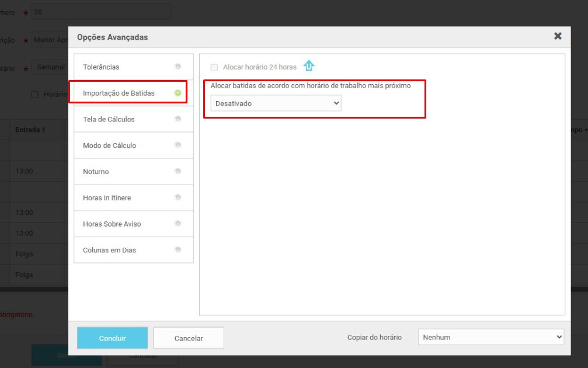Switch to Tela de Cálculos tab
This screenshot has height=368, width=588.
pos(109,119)
